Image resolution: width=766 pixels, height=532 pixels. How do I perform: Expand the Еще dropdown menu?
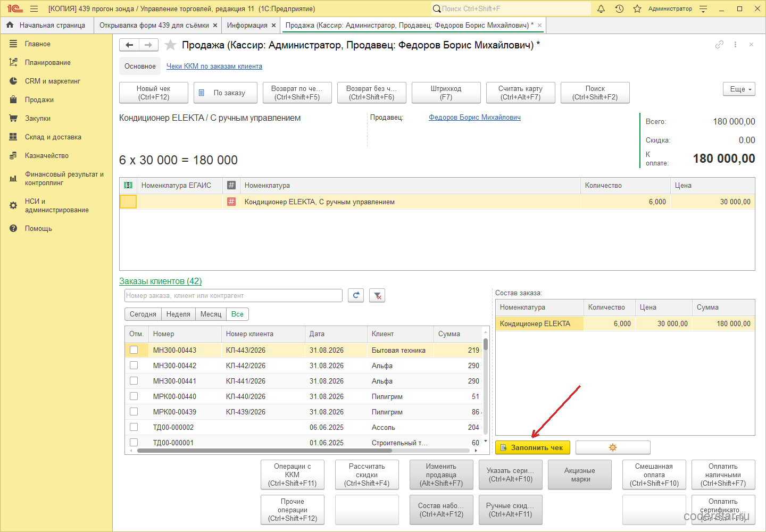coord(739,89)
